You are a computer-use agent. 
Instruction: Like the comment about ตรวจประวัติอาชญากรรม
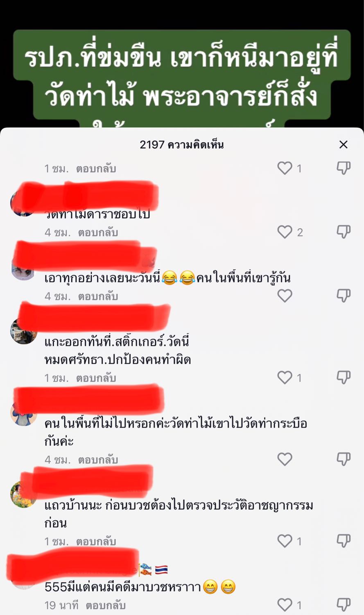click(285, 541)
